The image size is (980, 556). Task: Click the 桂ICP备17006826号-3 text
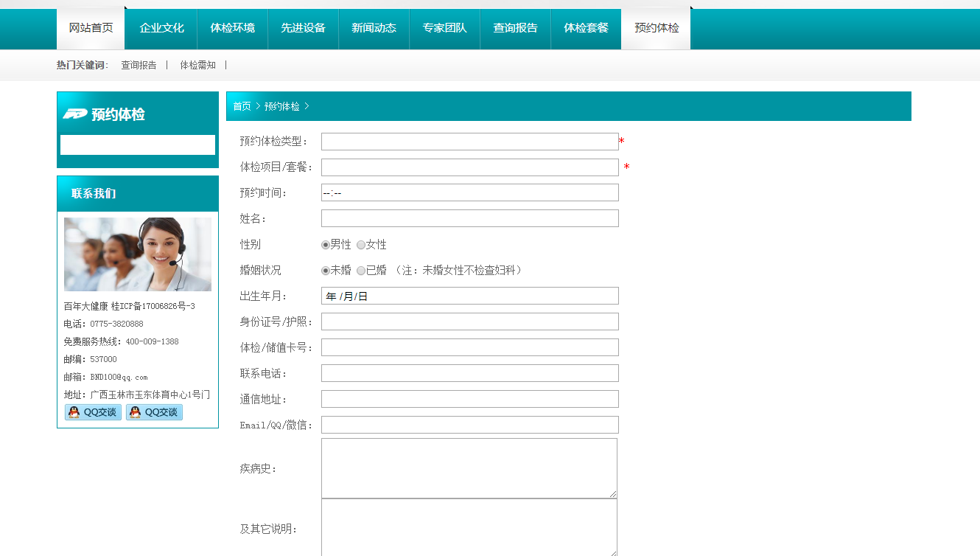(153, 306)
